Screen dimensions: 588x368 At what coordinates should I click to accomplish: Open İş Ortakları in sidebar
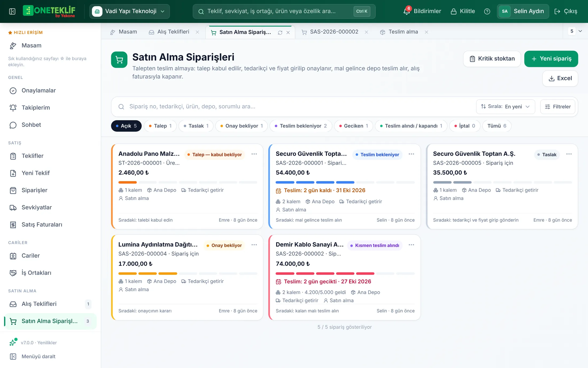[x=50, y=273]
